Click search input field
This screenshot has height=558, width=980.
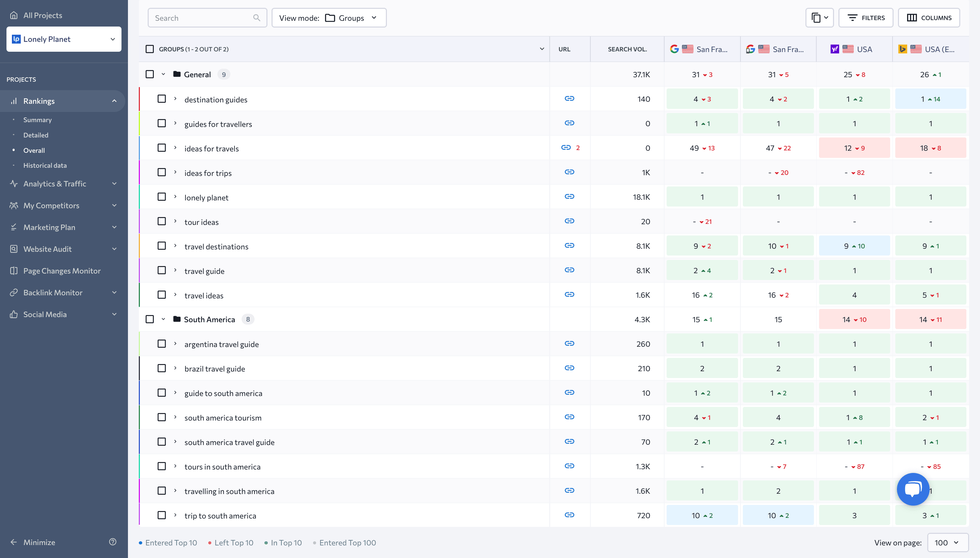coord(207,17)
